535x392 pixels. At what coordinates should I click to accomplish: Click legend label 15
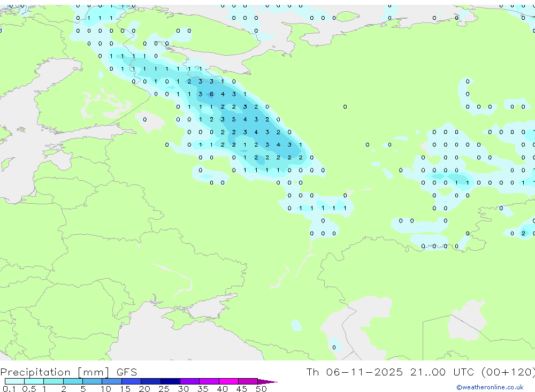(x=125, y=389)
